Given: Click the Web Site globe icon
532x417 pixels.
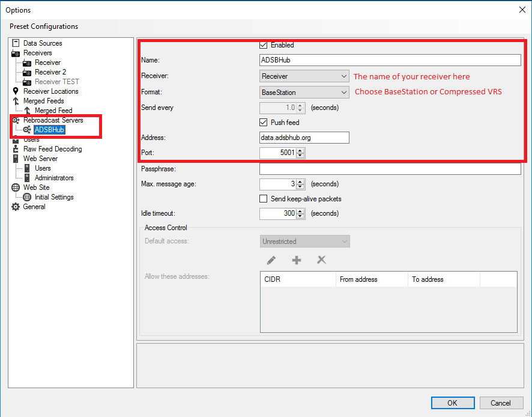Looking at the screenshot, I should click(x=16, y=187).
